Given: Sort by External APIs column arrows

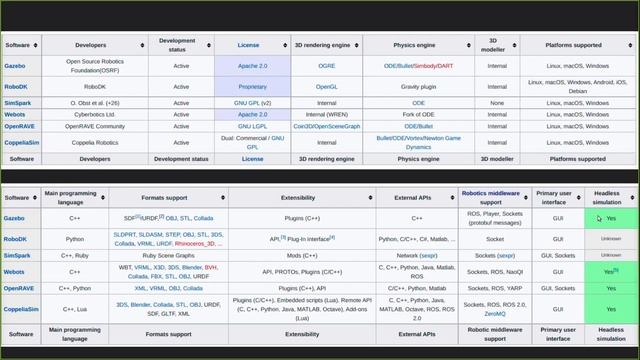Looking at the screenshot, I should point(452,198).
